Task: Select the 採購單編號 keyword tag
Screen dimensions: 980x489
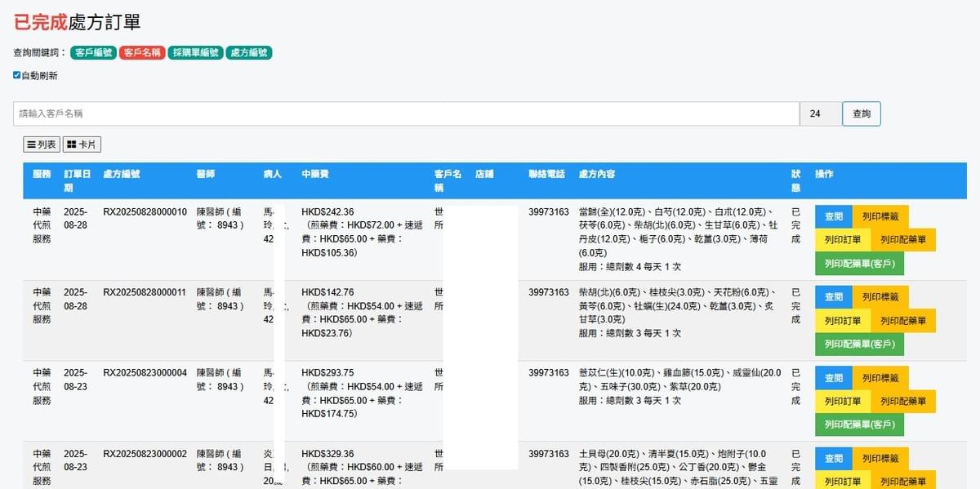Action: [196, 52]
